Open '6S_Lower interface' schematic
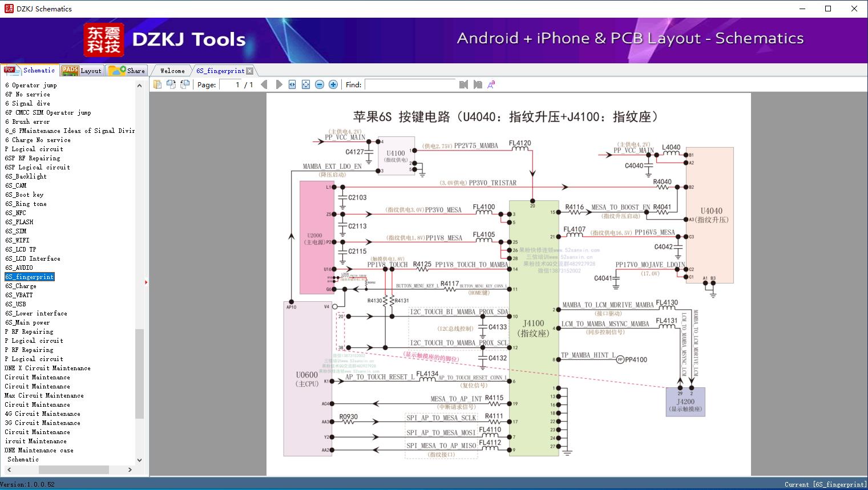The width and height of the screenshot is (868, 490). (x=36, y=313)
